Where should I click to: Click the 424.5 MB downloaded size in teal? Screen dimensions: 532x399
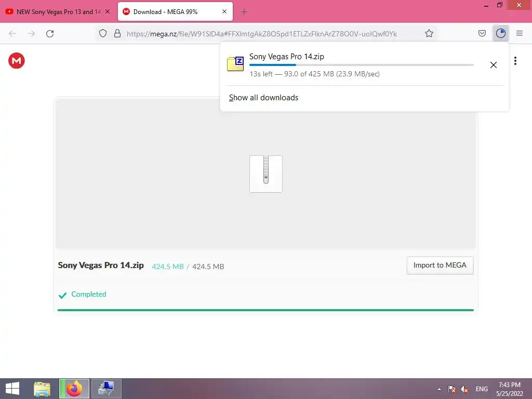(168, 267)
